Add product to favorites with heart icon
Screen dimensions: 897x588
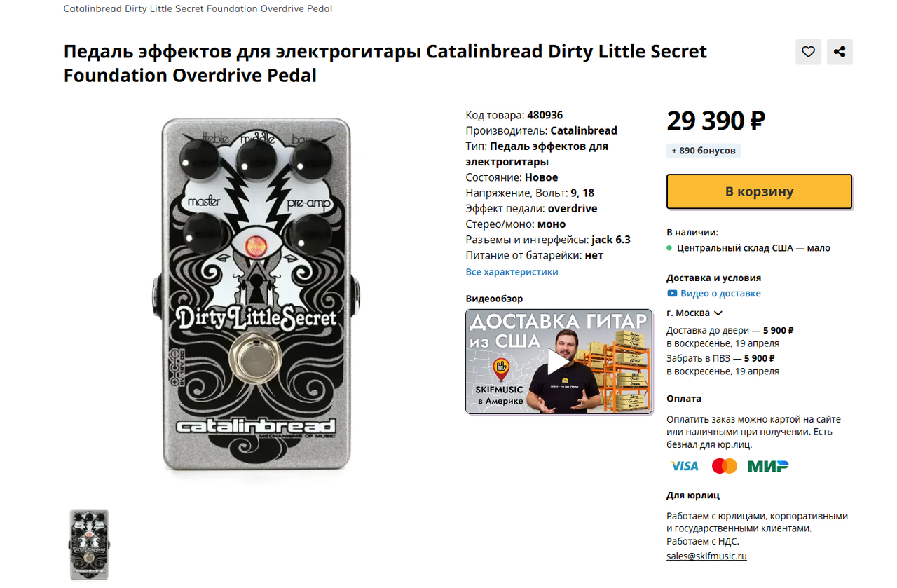(808, 52)
